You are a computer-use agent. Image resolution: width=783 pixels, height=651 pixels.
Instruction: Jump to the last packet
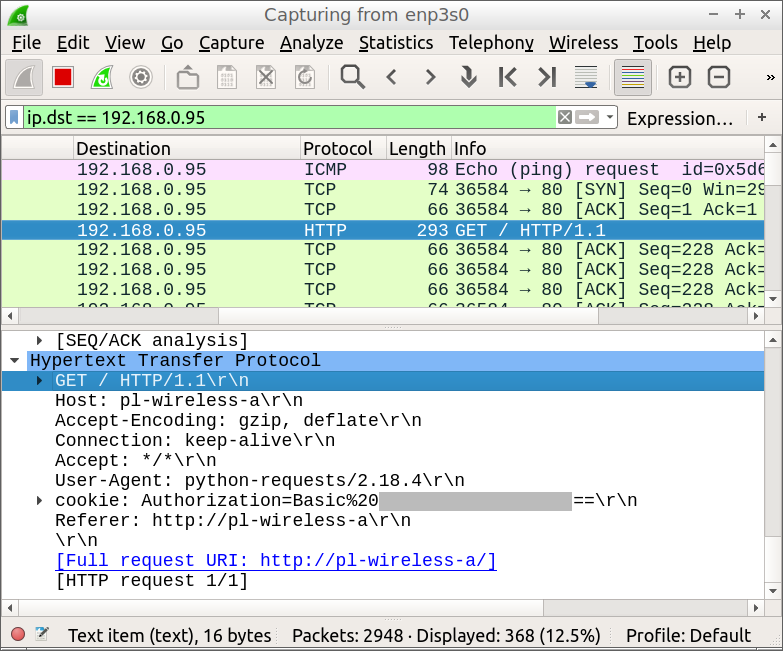click(x=546, y=77)
